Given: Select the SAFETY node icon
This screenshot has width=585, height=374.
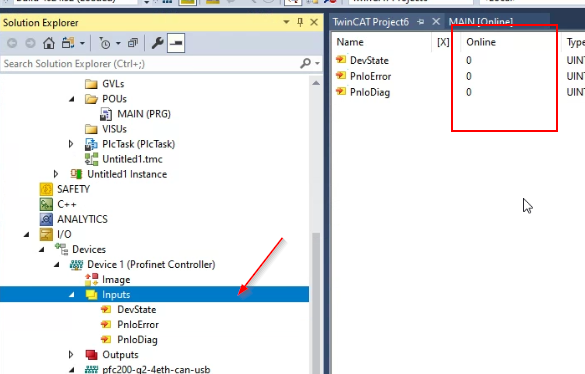Looking at the screenshot, I should pos(46,189).
